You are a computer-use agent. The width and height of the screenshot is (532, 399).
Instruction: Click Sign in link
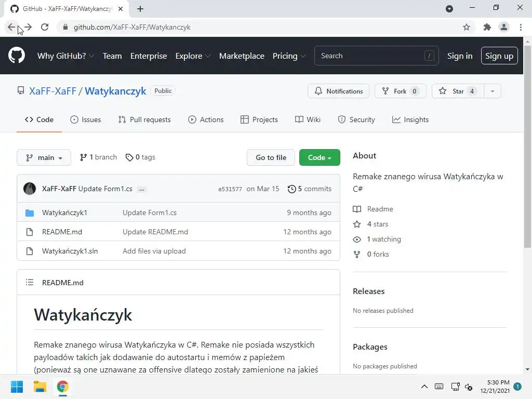(x=460, y=56)
